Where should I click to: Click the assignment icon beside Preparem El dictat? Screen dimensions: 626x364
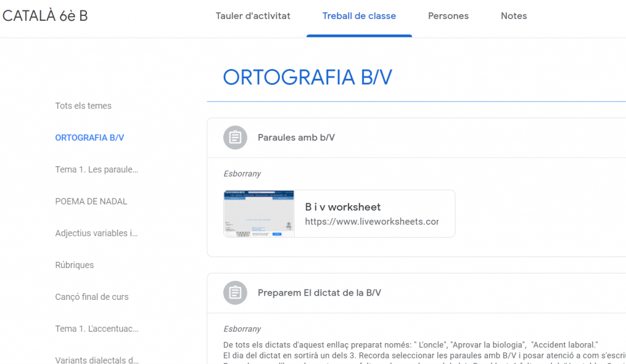[x=235, y=293]
